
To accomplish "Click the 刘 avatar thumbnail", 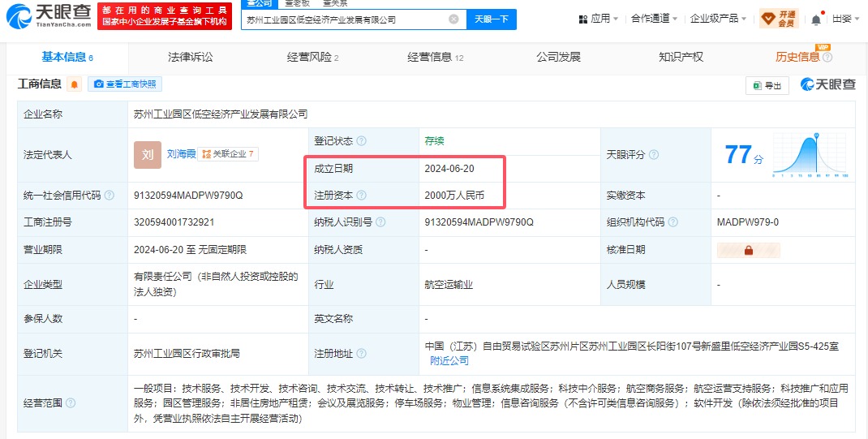I will (x=148, y=154).
